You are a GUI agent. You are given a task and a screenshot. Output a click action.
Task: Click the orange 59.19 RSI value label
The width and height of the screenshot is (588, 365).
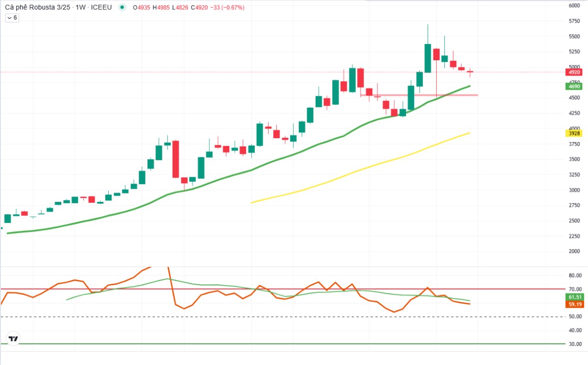(575, 304)
